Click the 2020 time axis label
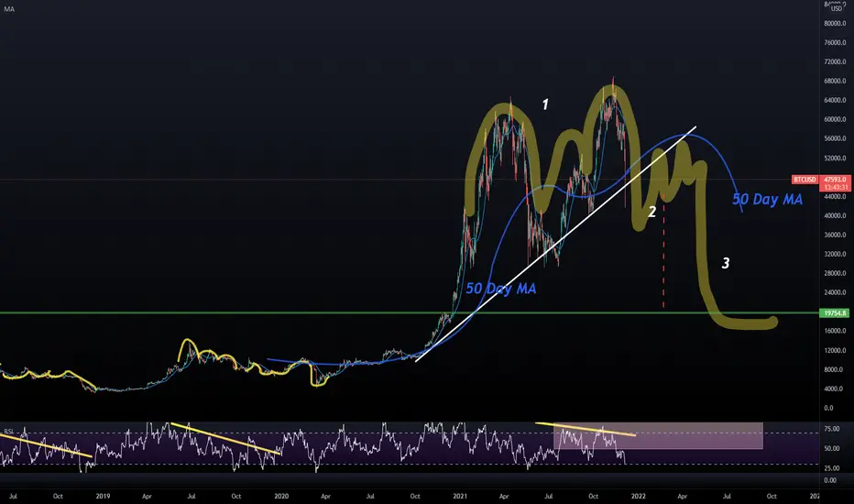The width and height of the screenshot is (854, 504). point(281,497)
